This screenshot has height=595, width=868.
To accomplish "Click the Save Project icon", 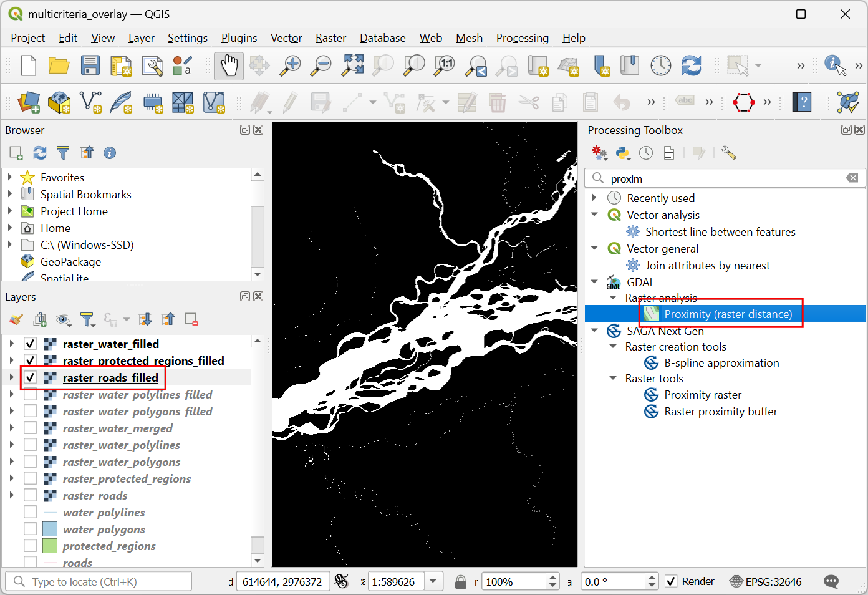I will click(x=90, y=65).
